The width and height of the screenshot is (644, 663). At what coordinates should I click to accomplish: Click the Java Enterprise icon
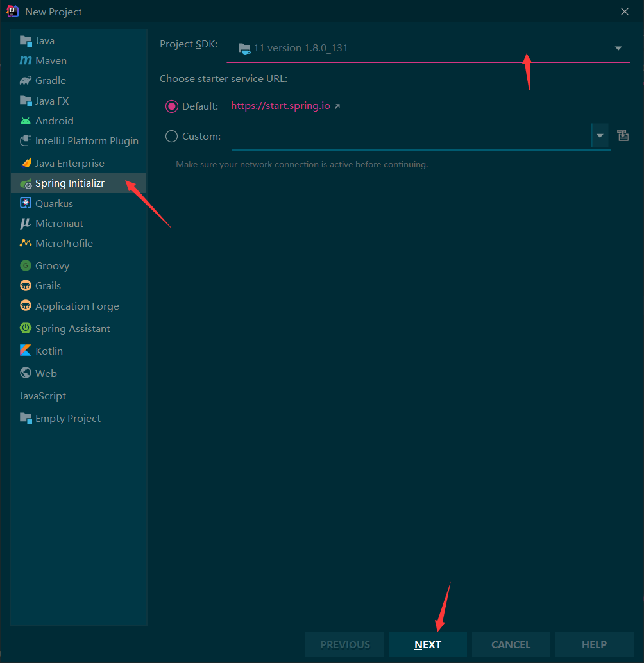[x=26, y=163]
